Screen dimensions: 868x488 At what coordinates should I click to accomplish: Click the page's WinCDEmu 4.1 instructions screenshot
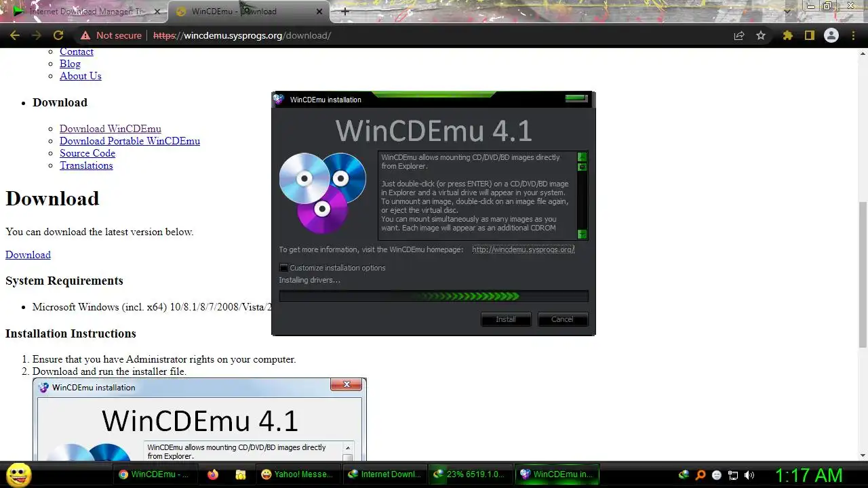pos(199,420)
